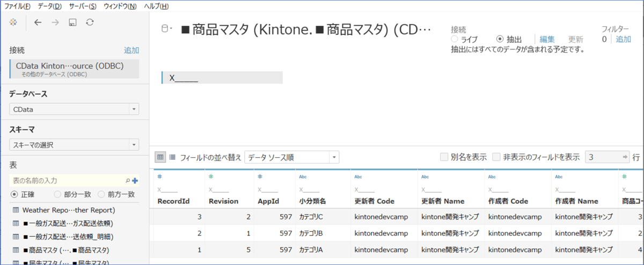Image resolution: width=644 pixels, height=265 pixels.
Task: Open the データ ソース順 sort dropdown
Action: pos(292,157)
